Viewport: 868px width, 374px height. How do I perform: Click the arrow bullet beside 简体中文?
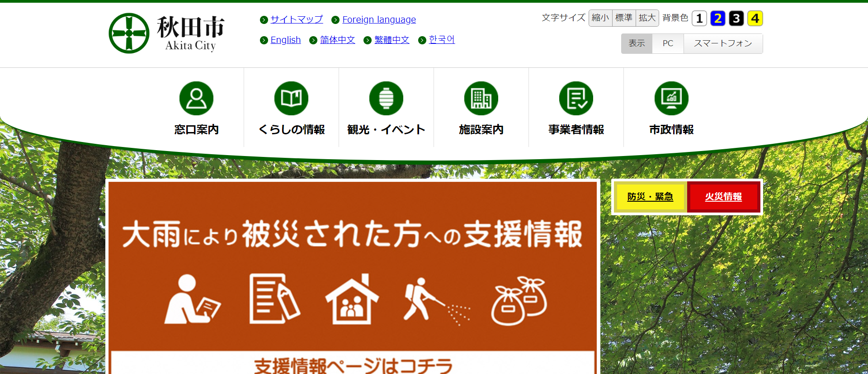coord(313,40)
